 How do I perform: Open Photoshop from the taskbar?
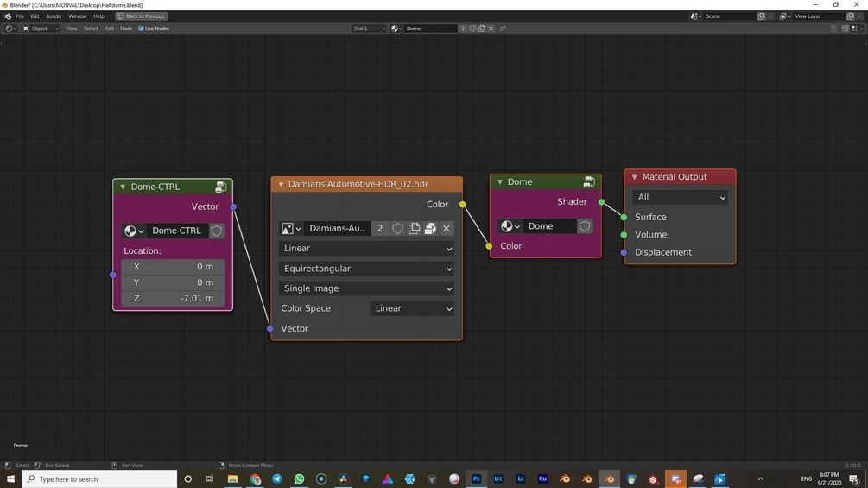pyautogui.click(x=476, y=479)
